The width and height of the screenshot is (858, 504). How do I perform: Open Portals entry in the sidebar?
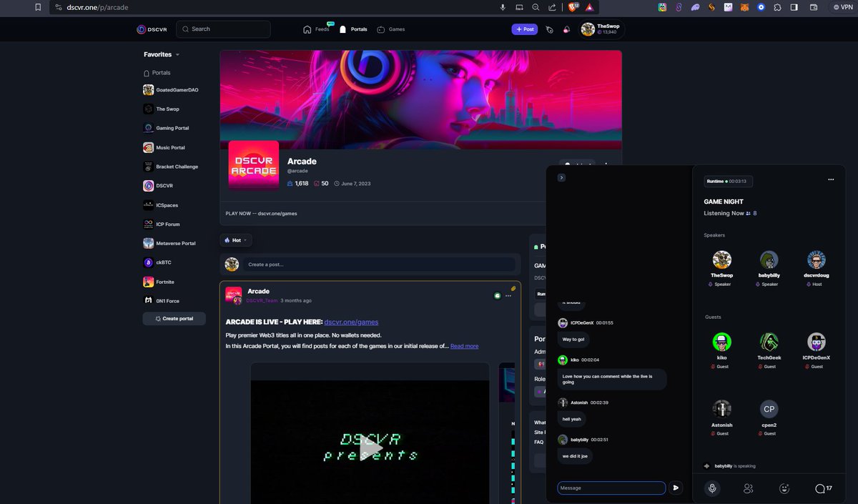[157, 73]
